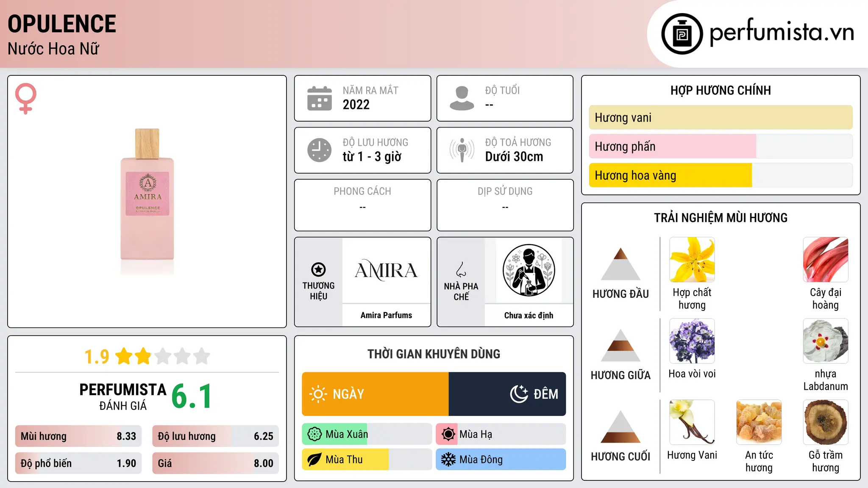Viewport: 868px width, 488px height.
Task: Click the Mùa Hạ season bar
Action: (x=501, y=434)
